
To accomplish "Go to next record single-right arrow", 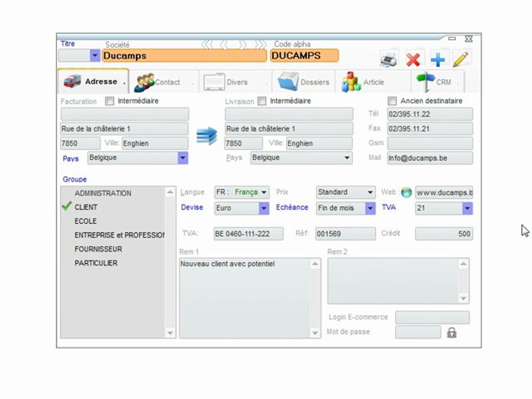I will 243,44.
